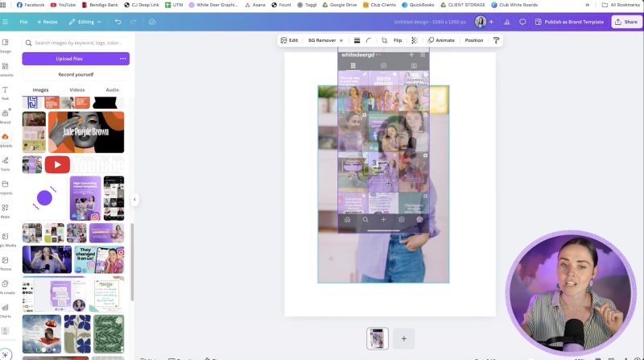Open the QuickBooks bookmark
Image resolution: width=644 pixels, height=360 pixels.
(x=418, y=5)
